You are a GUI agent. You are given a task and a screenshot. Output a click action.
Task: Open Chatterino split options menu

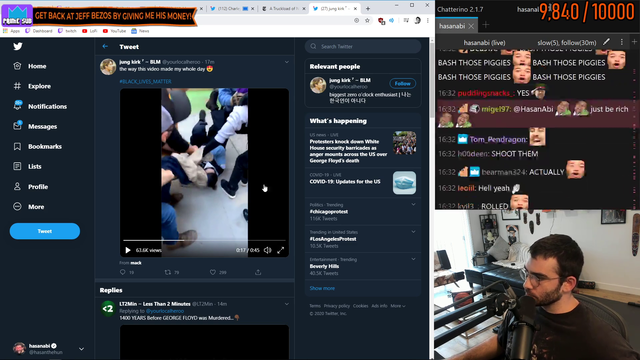click(622, 42)
